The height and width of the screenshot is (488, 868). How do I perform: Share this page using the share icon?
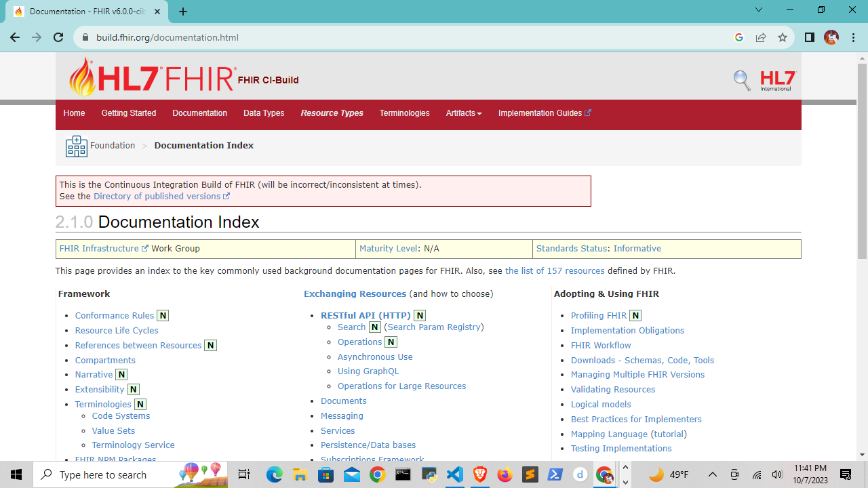coord(761,37)
